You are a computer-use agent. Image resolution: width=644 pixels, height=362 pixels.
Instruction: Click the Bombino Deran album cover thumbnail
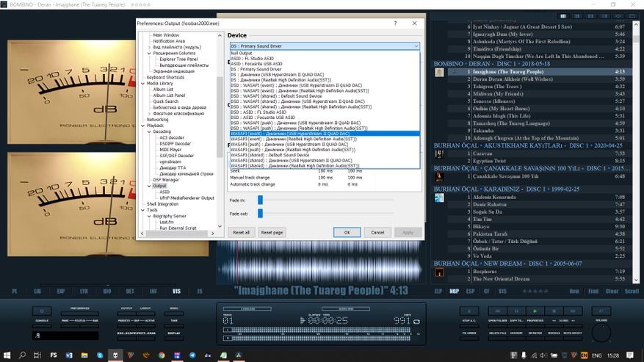pyautogui.click(x=439, y=72)
